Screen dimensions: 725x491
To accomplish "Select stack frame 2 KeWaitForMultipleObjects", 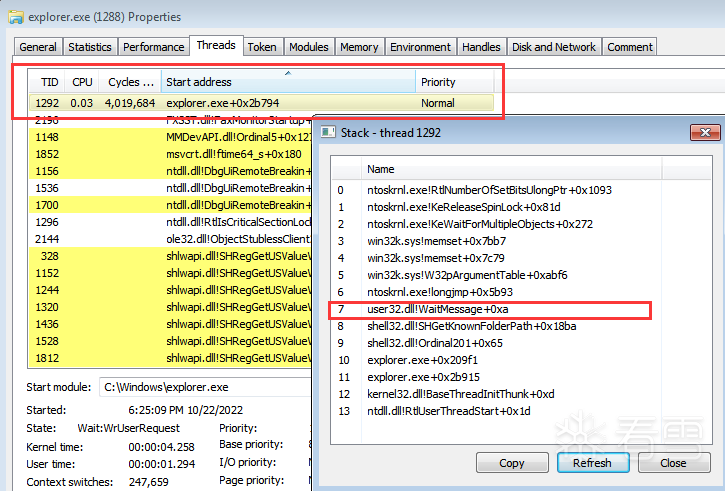I will coord(497,224).
